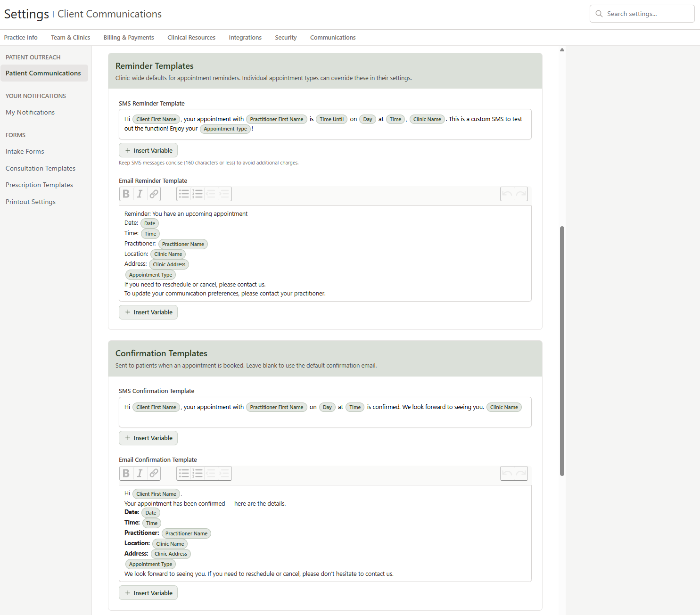Click undo icon above Email Reminder Template
The width and height of the screenshot is (700, 615).
click(x=507, y=194)
